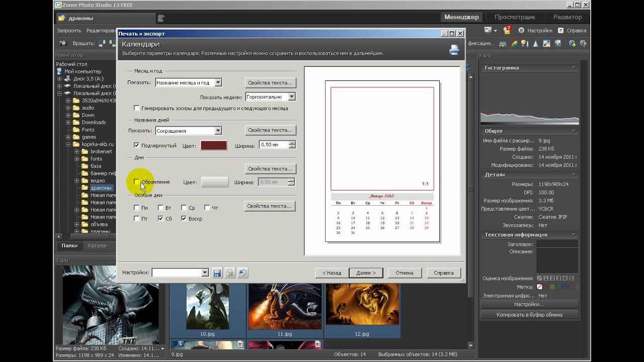
Task: Enable the Обрамление checkbox
Action: point(137,182)
